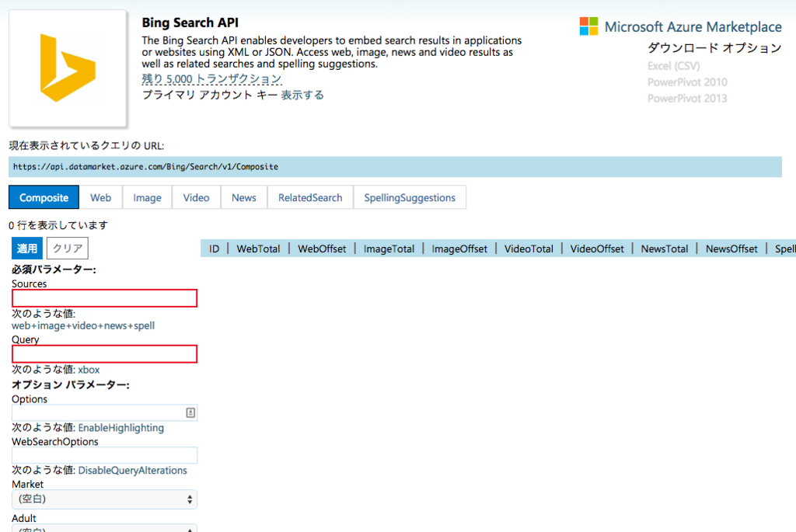Choose the PowerPivot 2010 download option

[687, 82]
